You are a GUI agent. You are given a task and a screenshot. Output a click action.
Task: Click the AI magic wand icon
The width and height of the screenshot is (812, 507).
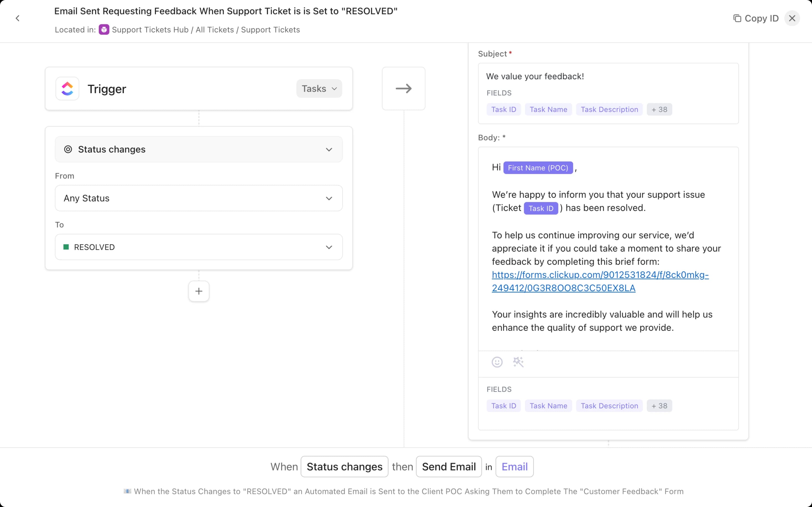coord(518,362)
